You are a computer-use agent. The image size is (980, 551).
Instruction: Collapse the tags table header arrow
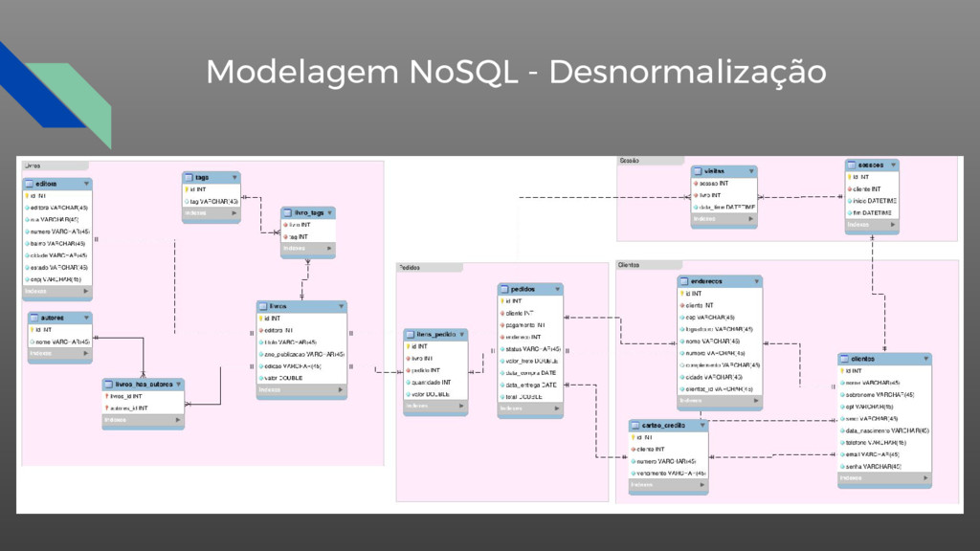[x=235, y=177]
